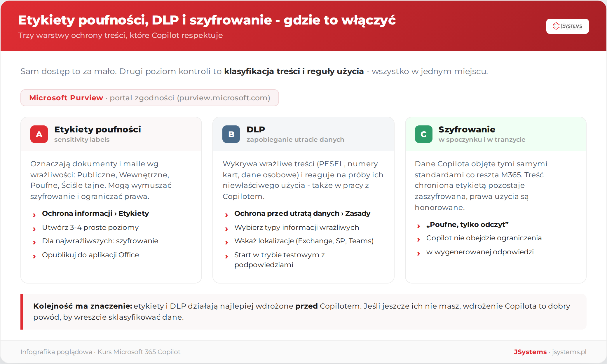The width and height of the screenshot is (607, 364).
Task: Click 'Utwórz 3-4 proste poziomy' bullet text
Action: click(x=90, y=228)
